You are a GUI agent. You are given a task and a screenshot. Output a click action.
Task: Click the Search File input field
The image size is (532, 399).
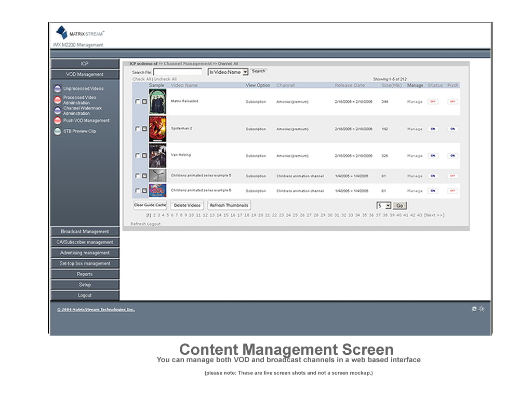178,72
